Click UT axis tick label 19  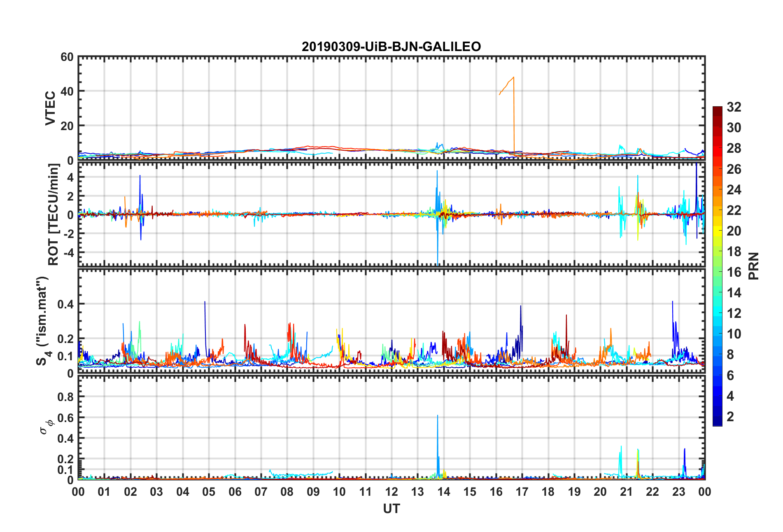point(574,492)
